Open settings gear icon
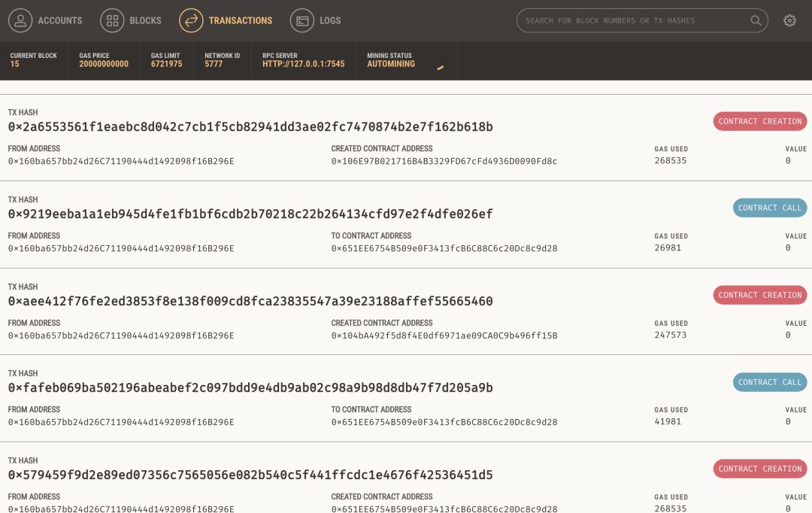 [789, 21]
